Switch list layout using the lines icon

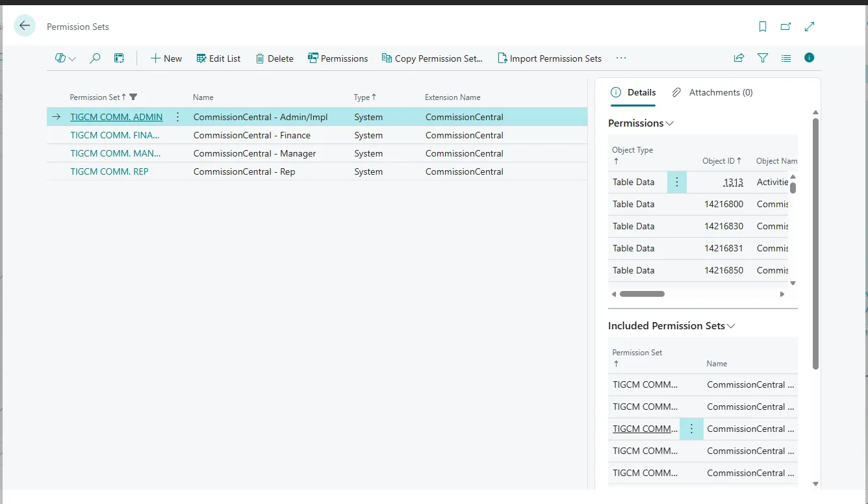(x=786, y=58)
